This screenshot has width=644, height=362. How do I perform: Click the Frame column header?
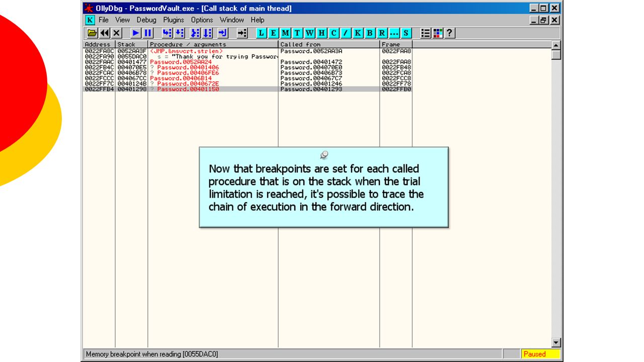click(x=396, y=44)
